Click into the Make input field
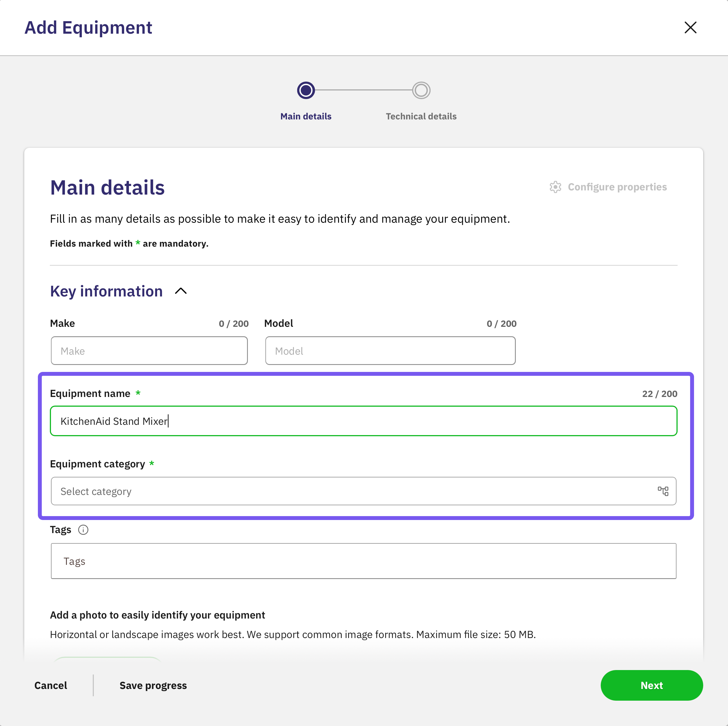The width and height of the screenshot is (728, 726). (149, 350)
